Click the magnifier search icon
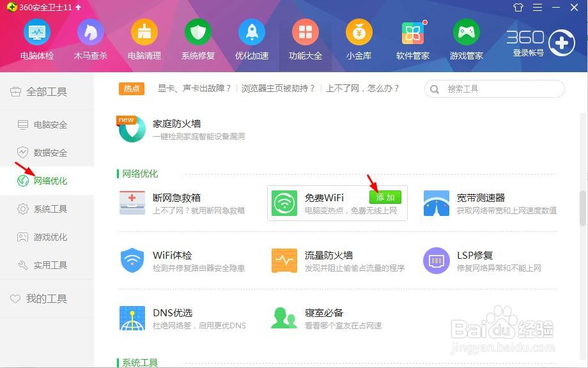588x368 pixels. point(434,89)
